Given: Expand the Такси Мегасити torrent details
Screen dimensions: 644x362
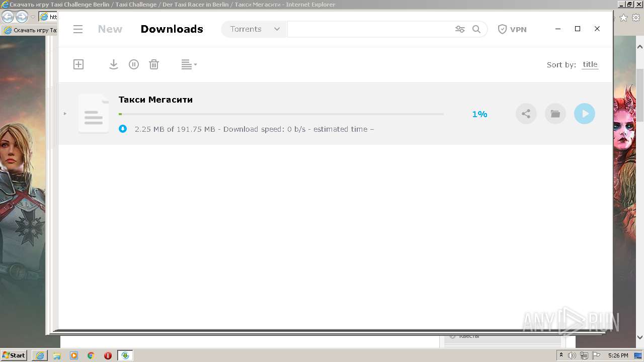Looking at the screenshot, I should coord(65,114).
